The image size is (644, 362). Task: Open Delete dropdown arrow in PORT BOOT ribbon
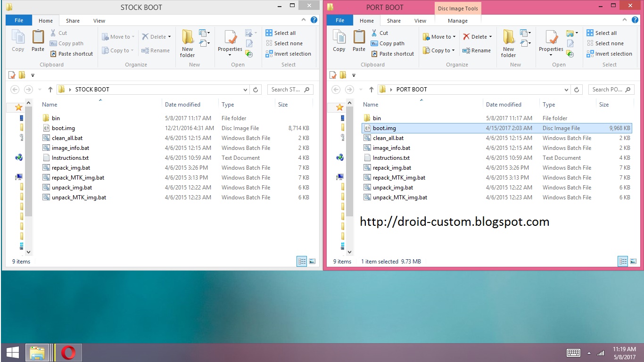pos(490,37)
